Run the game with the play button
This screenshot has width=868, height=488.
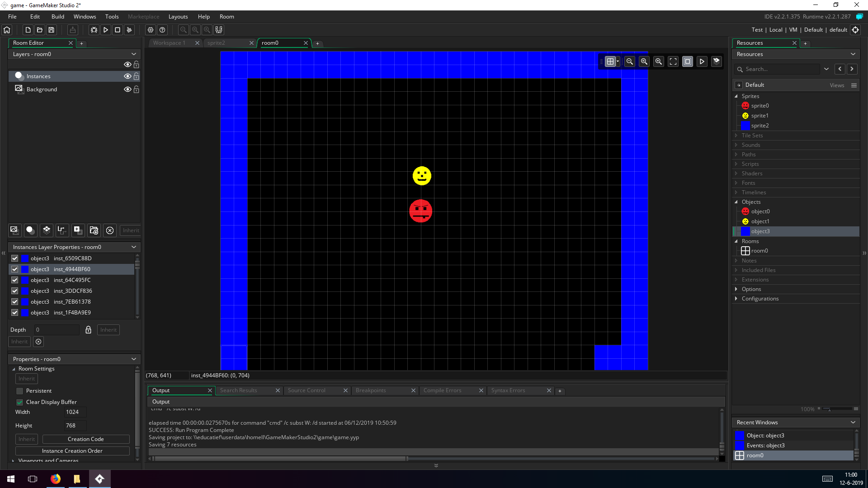pyautogui.click(x=106, y=30)
